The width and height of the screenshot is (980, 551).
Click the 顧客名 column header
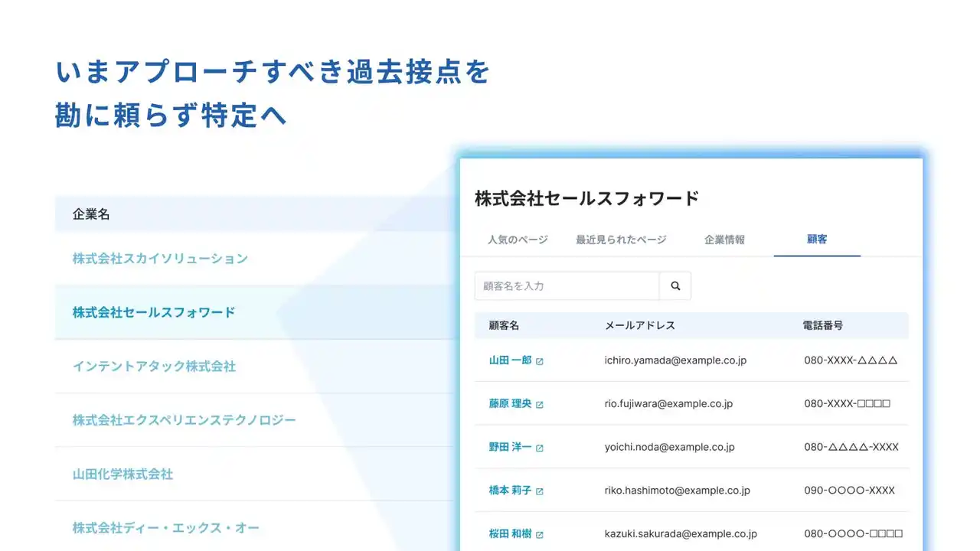pyautogui.click(x=504, y=325)
